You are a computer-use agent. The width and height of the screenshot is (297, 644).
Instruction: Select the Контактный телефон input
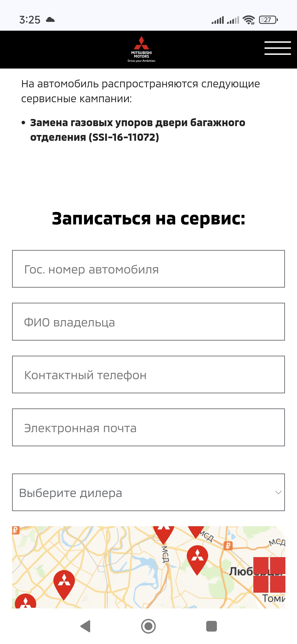pyautogui.click(x=148, y=375)
